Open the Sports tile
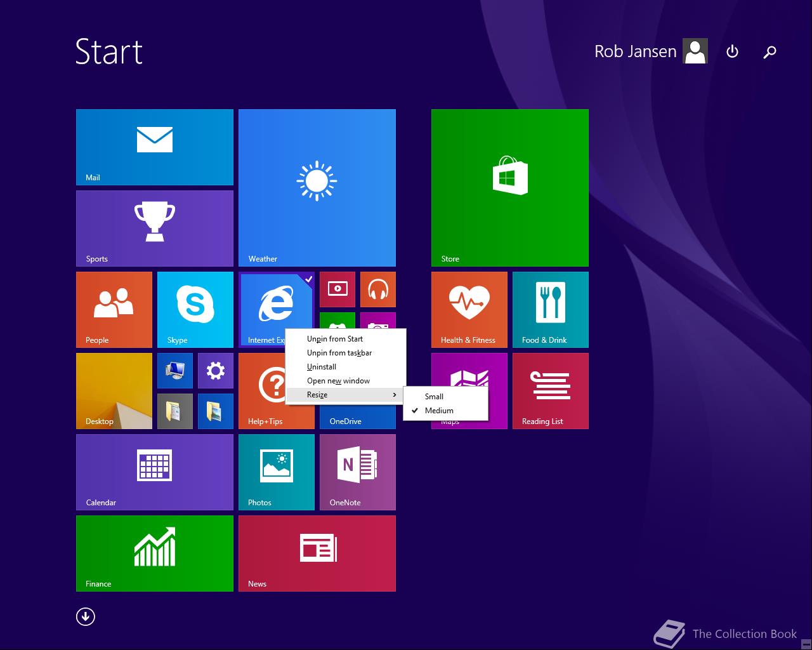 (155, 229)
